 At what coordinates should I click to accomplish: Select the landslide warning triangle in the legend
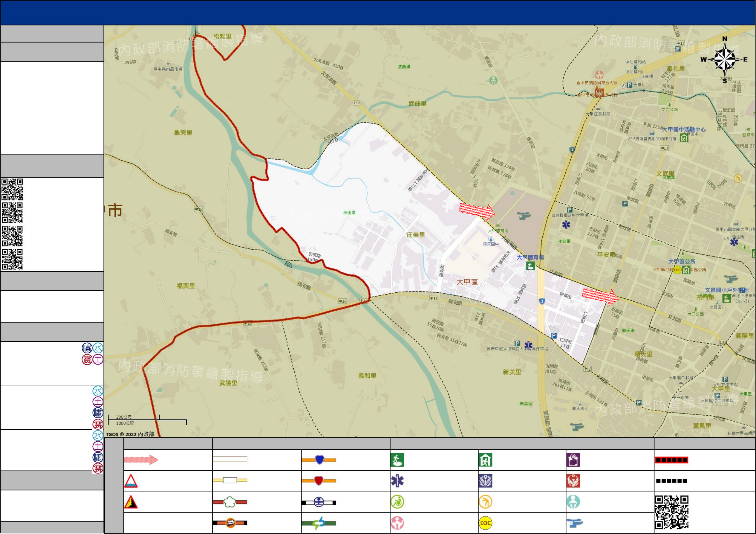pos(131,502)
